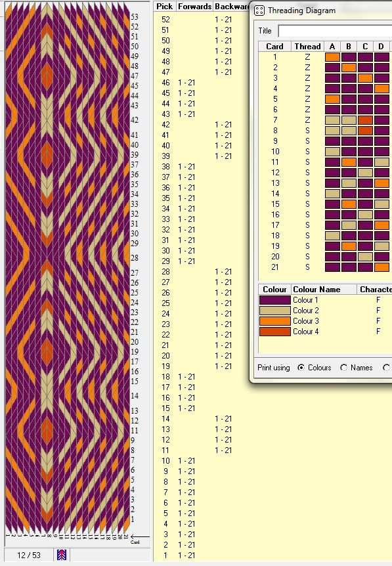Screen dimensions: 392x566
Task: Click the blue weave pattern icon in status bar
Action: [62, 554]
